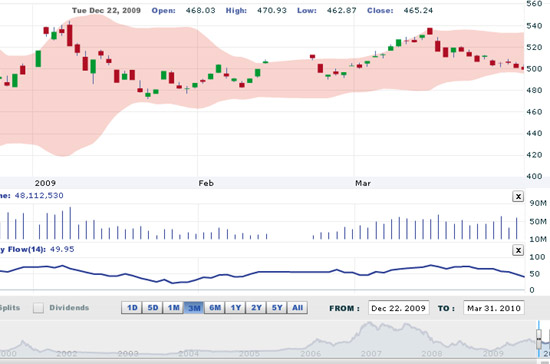Viewport: 550px width, 364px height.
Task: Switch chart to 6M range
Action: click(215, 308)
